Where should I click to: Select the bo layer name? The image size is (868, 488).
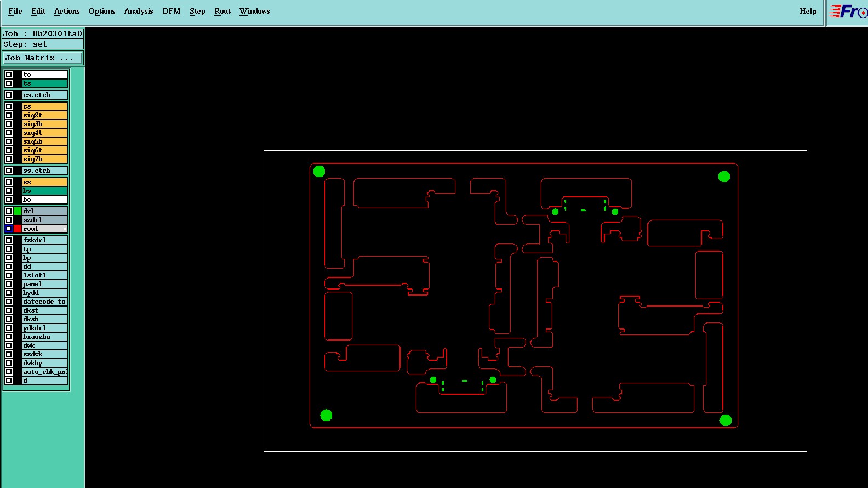pos(45,200)
